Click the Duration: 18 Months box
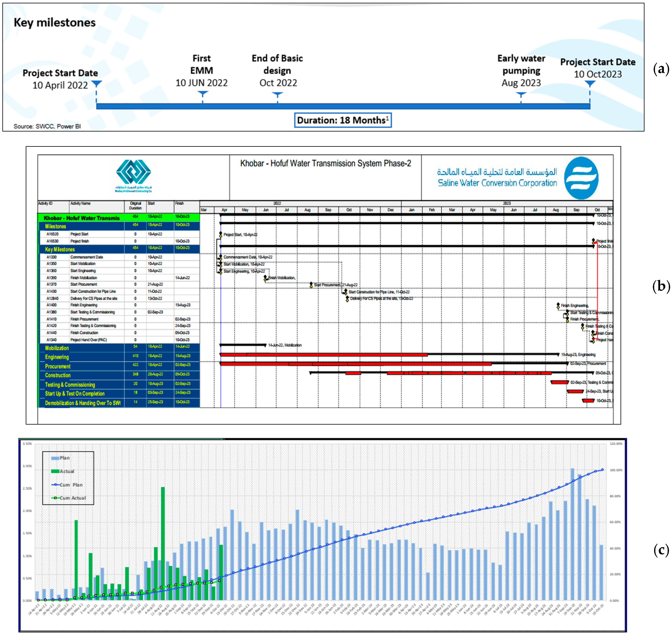672x634 pixels. [x=343, y=120]
